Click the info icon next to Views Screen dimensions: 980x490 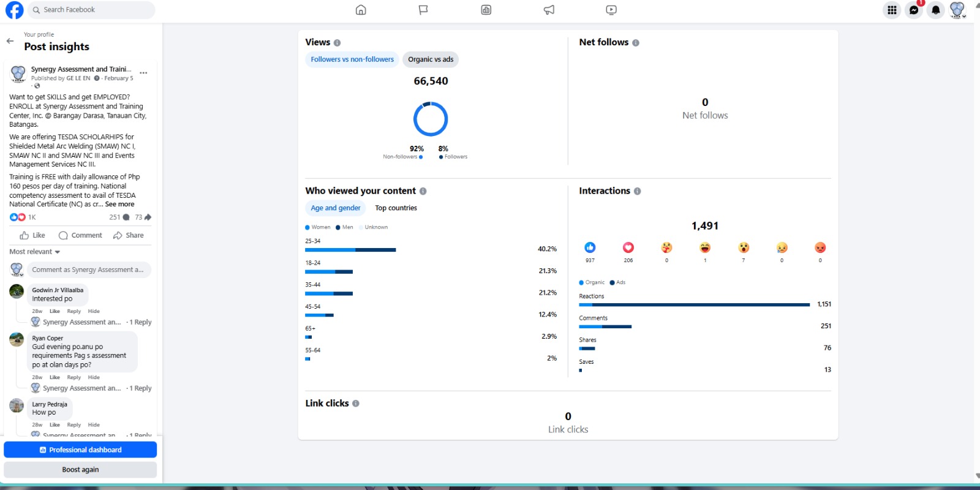point(337,43)
